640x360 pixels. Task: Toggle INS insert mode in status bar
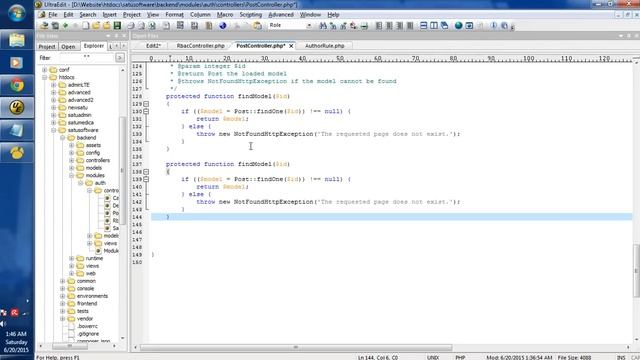point(621,358)
